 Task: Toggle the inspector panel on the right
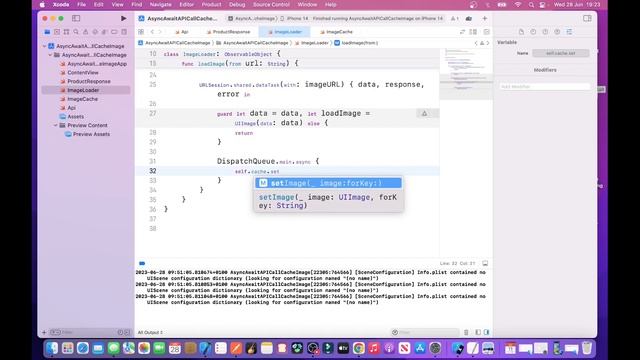pos(587,18)
